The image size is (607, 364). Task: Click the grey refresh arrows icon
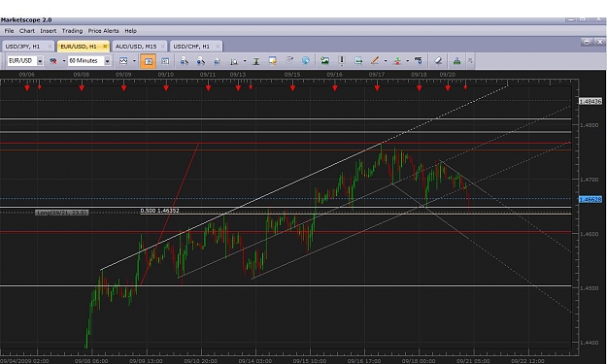[289, 60]
